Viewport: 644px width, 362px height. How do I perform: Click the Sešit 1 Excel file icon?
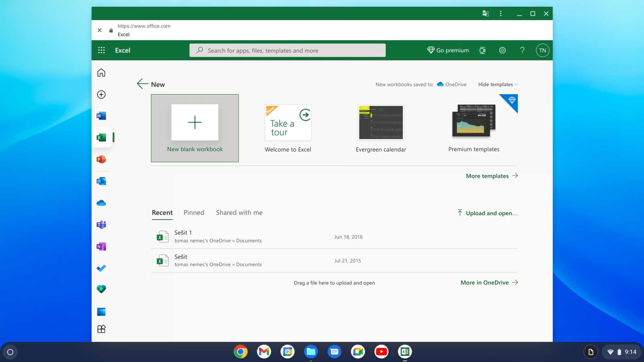(x=162, y=237)
